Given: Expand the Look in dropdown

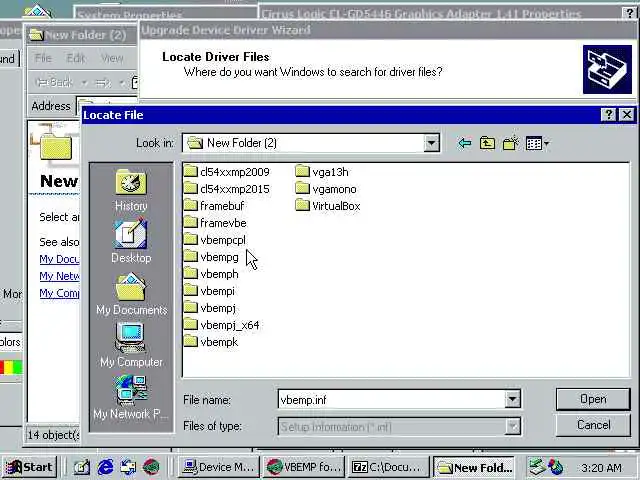Looking at the screenshot, I should click(431, 143).
